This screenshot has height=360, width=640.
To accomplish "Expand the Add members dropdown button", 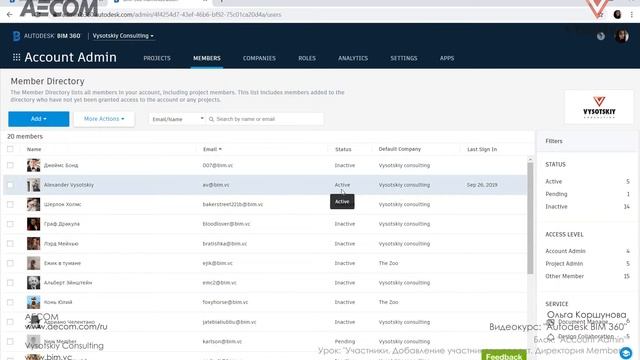I will (39, 119).
